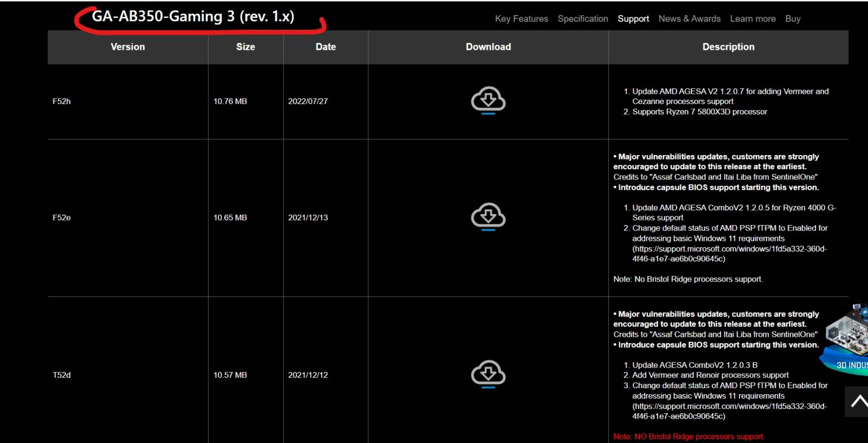The width and height of the screenshot is (868, 443).
Task: Click T52d's capsule BIOS support line
Action: click(x=716, y=344)
